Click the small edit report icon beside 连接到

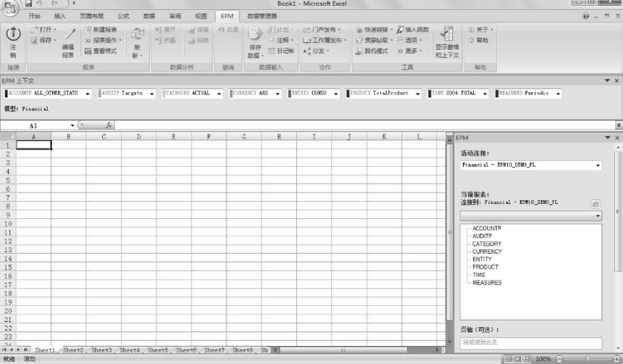(596, 204)
